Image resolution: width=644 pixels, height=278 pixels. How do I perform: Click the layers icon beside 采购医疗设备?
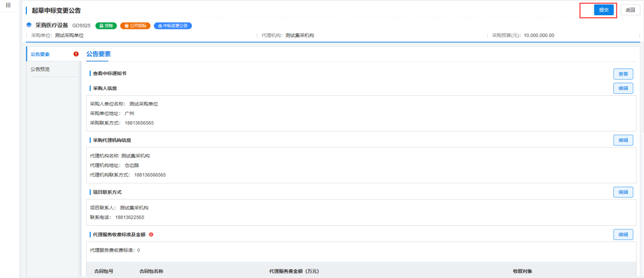(29, 25)
